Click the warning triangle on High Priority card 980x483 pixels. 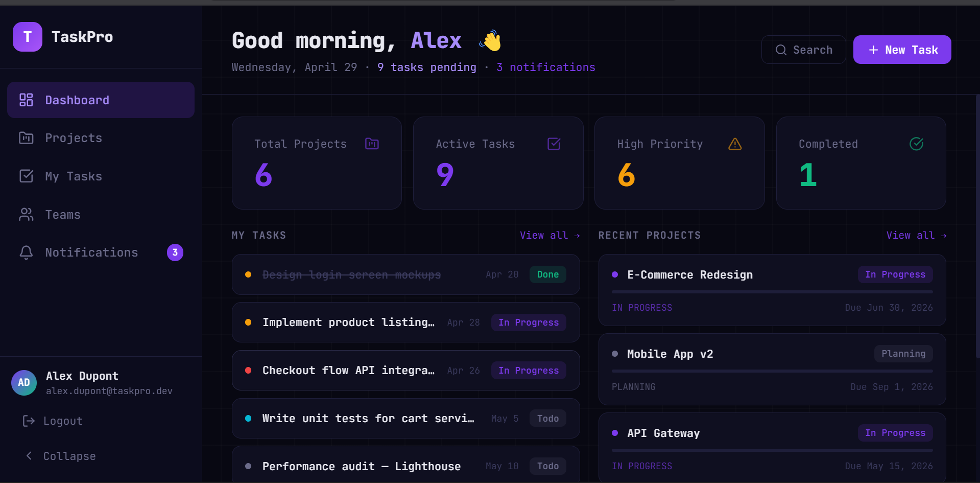click(735, 144)
